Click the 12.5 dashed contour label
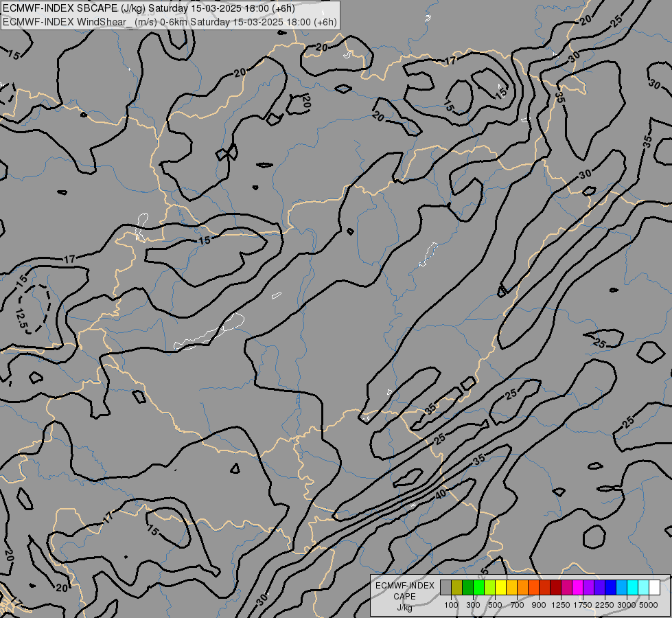 click(21, 318)
